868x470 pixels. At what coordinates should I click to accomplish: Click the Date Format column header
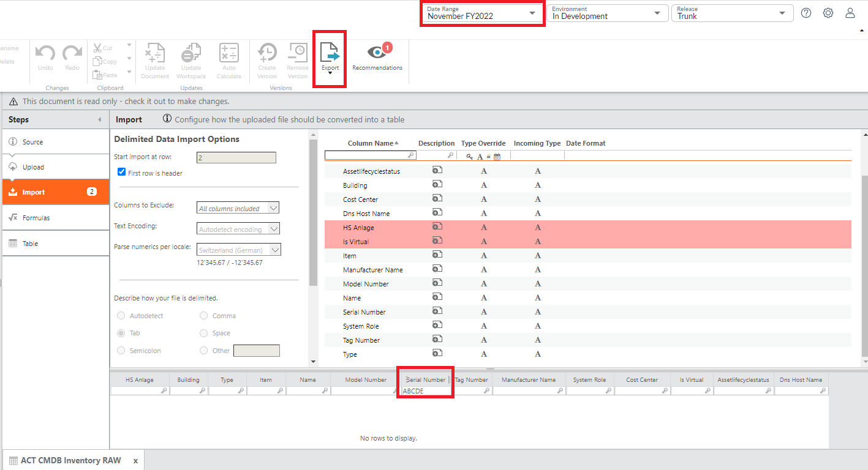(x=586, y=143)
